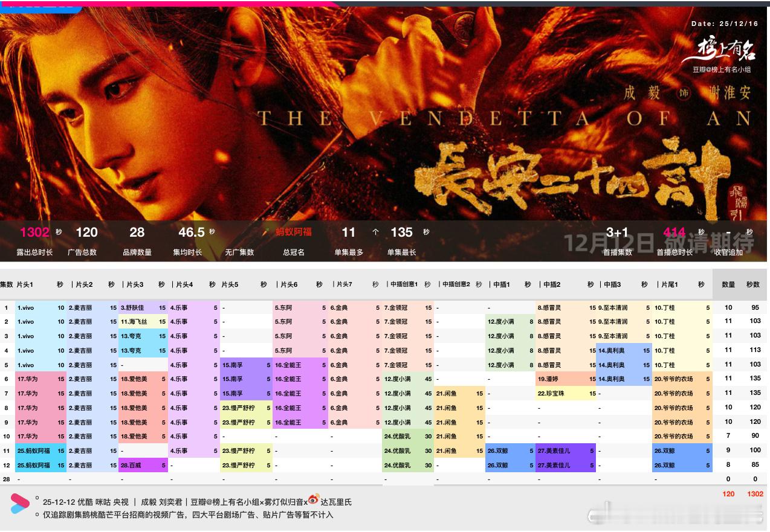Click the pink 414 premiere duration value
The image size is (770, 532).
(675, 232)
